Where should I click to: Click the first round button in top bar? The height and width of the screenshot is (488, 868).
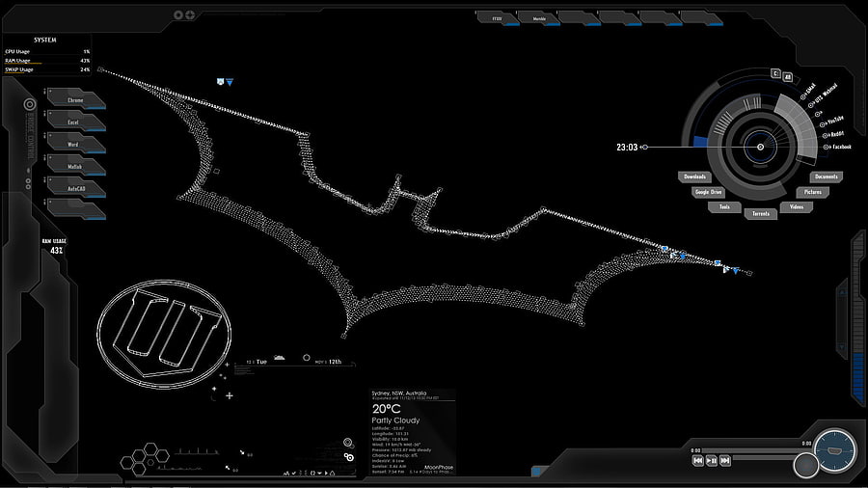point(178,14)
